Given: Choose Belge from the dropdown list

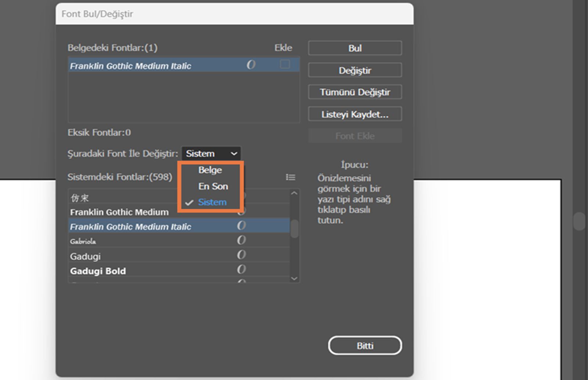Looking at the screenshot, I should tap(210, 170).
